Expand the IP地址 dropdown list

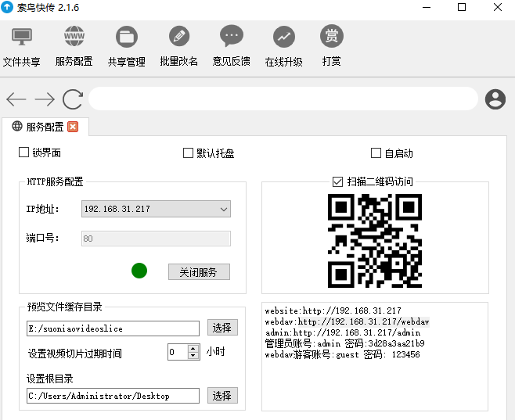tap(223, 209)
